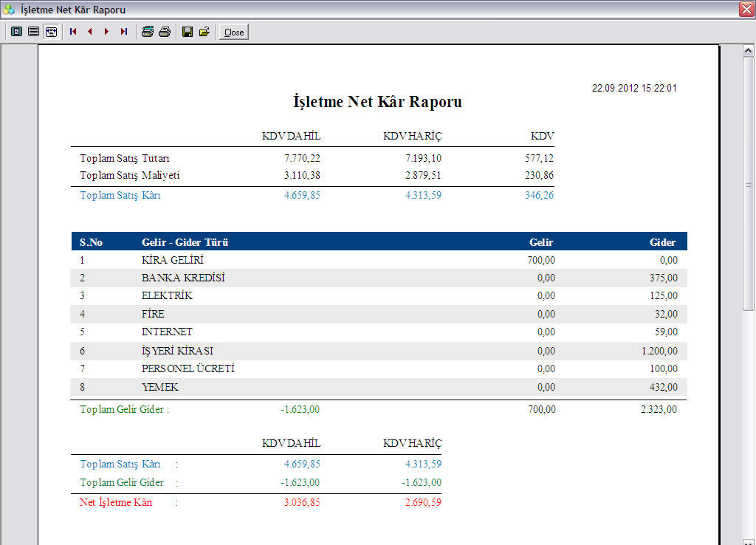This screenshot has width=756, height=545.
Task: Click the Zoom to fit page icon
Action: point(16,32)
